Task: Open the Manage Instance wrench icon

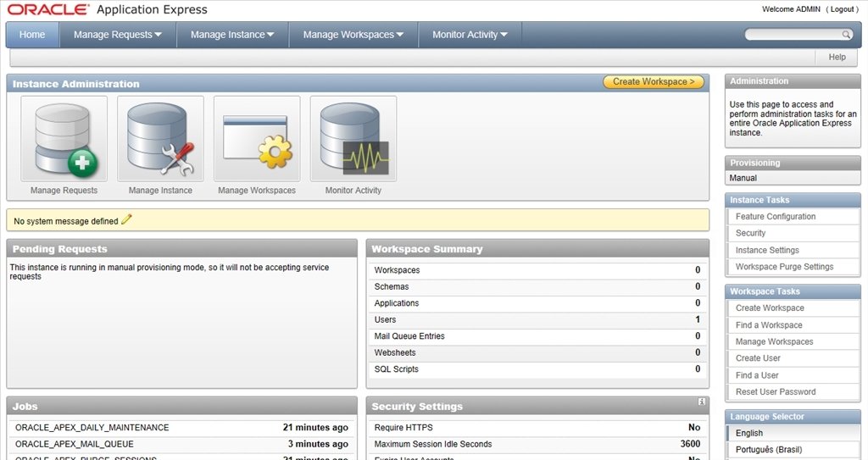Action: (160, 138)
